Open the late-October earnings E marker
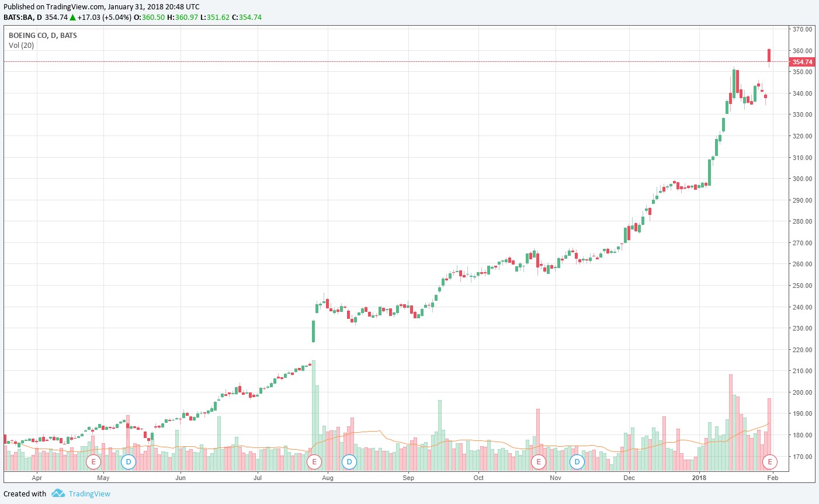Screen dimensions: 819x504 coord(538,462)
